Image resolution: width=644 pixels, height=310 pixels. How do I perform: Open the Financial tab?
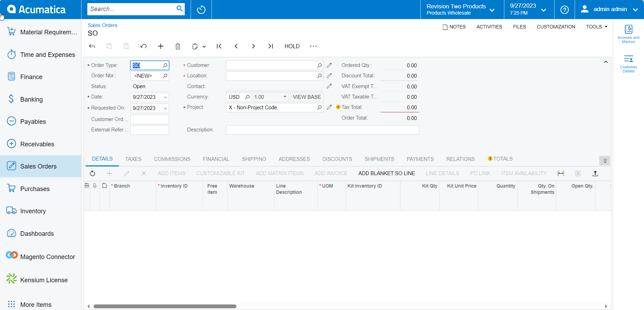coord(216,159)
